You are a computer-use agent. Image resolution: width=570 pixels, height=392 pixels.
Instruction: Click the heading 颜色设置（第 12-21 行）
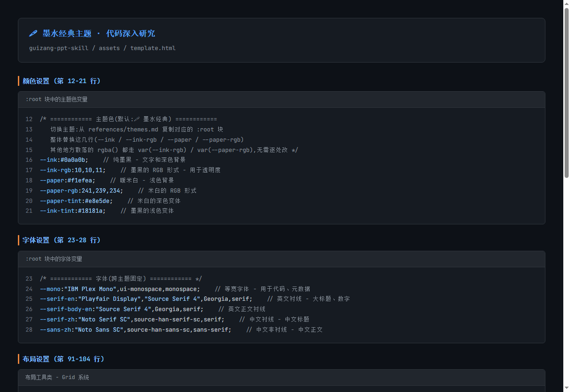click(62, 81)
